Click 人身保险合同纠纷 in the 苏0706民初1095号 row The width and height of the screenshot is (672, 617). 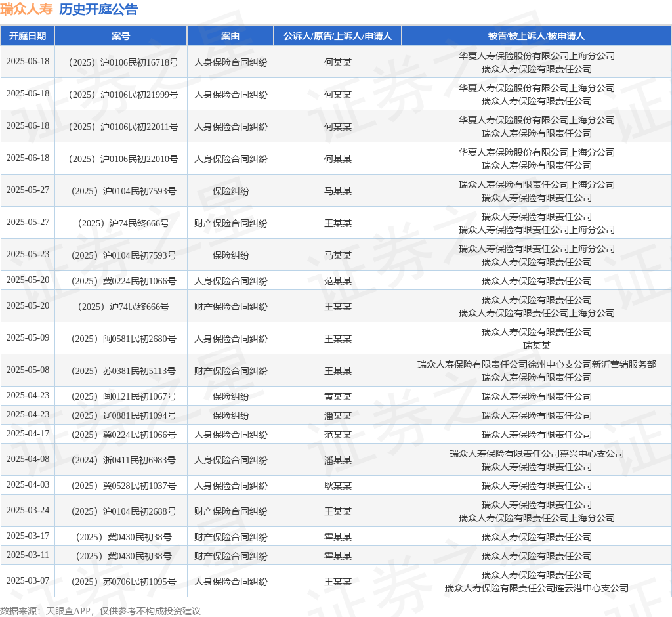[x=230, y=582]
